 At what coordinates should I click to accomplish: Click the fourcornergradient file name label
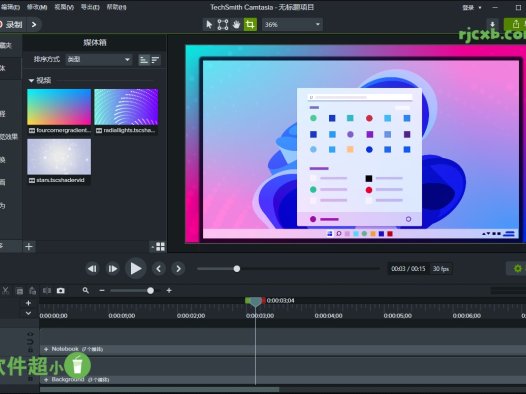coord(63,130)
